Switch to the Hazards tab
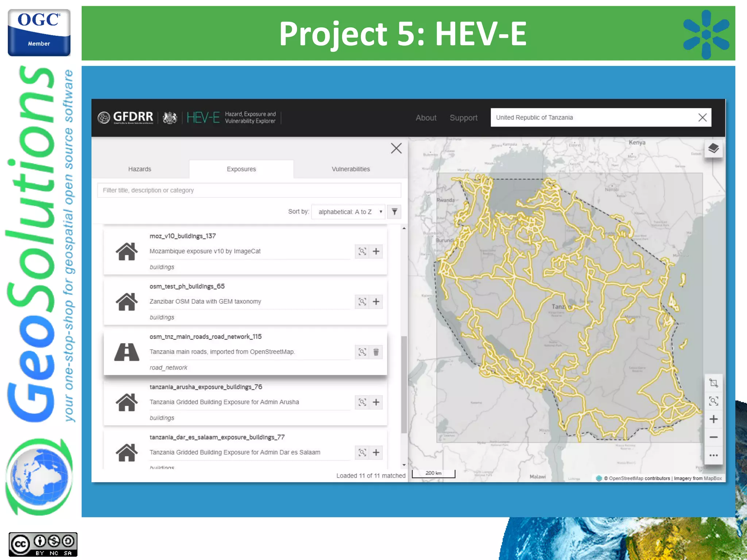The height and width of the screenshot is (560, 747). point(140,169)
